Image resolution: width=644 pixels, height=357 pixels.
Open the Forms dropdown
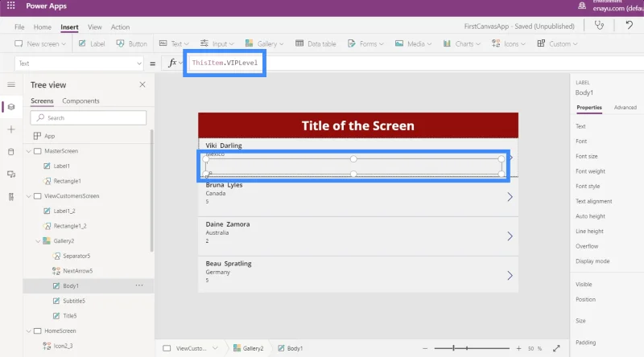point(365,43)
